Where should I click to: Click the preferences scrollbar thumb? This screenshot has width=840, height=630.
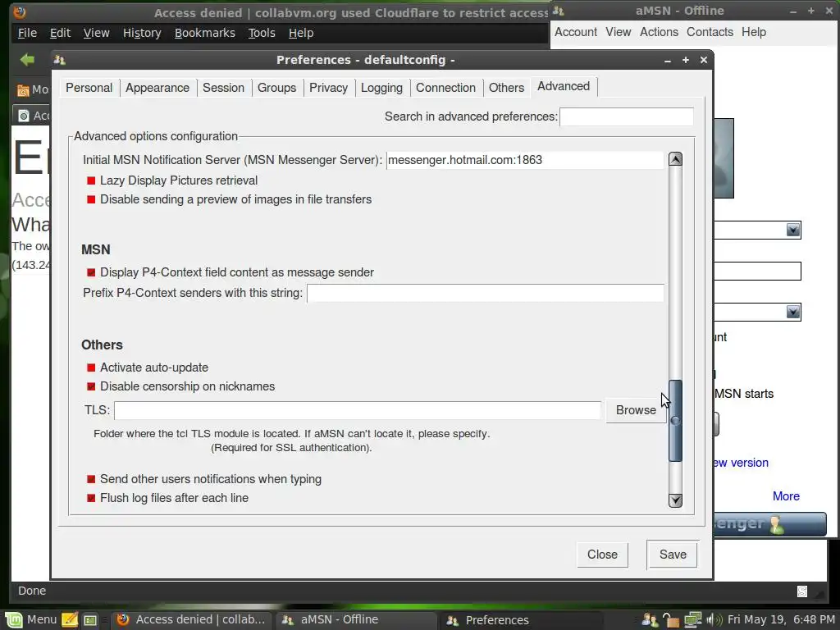(x=676, y=421)
